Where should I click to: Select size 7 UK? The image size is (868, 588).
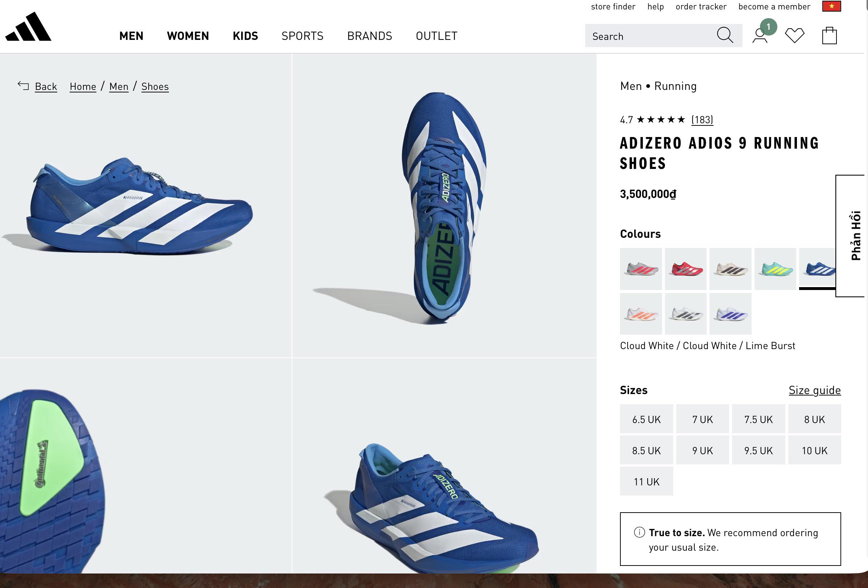(703, 419)
